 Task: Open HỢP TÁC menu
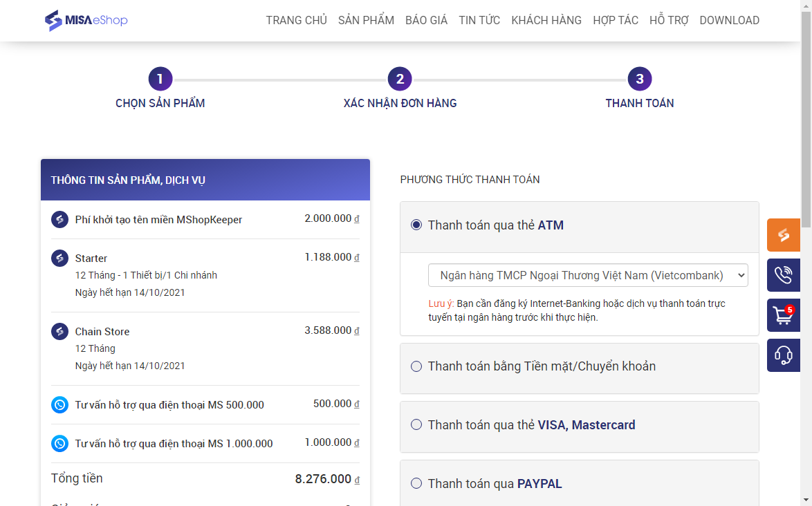[x=615, y=20]
